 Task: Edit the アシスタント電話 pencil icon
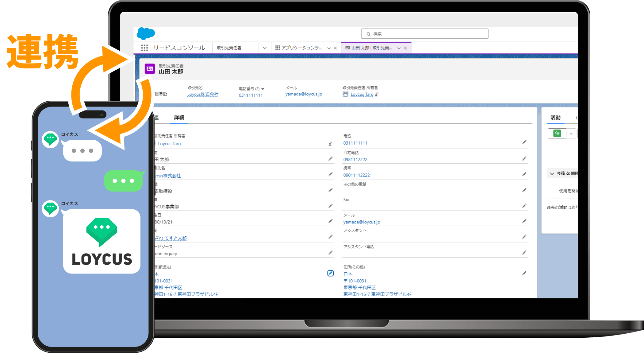click(x=524, y=253)
